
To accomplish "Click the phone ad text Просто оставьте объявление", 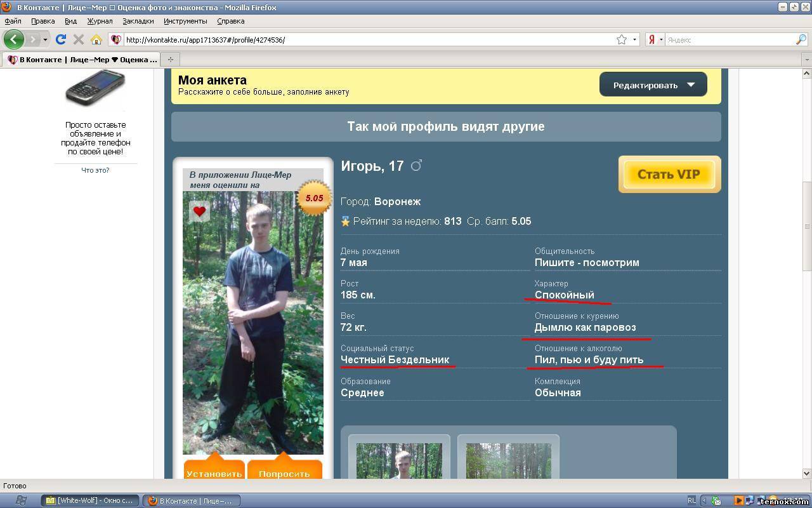I will click(x=95, y=138).
